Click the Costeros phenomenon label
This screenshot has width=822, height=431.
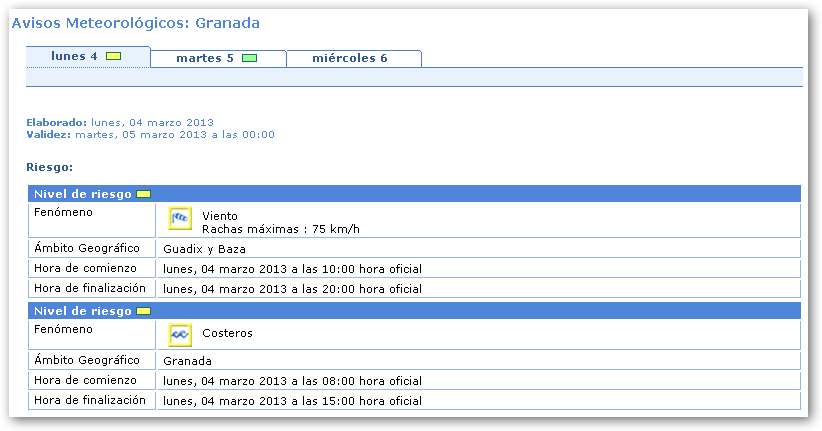click(x=227, y=334)
